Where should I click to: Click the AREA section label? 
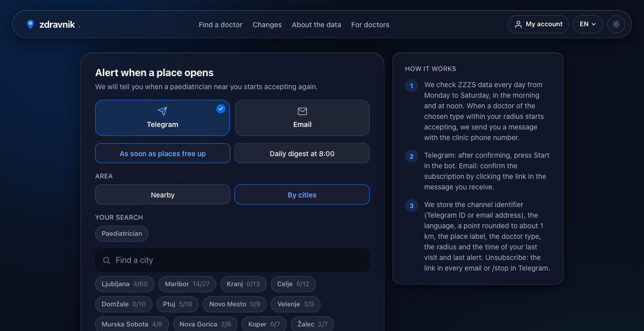(104, 176)
